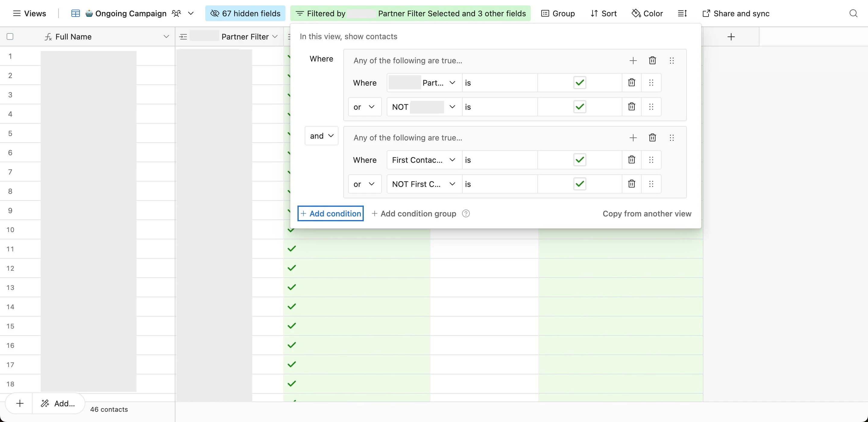
Task: Open the Views sidebar menu
Action: tap(29, 14)
